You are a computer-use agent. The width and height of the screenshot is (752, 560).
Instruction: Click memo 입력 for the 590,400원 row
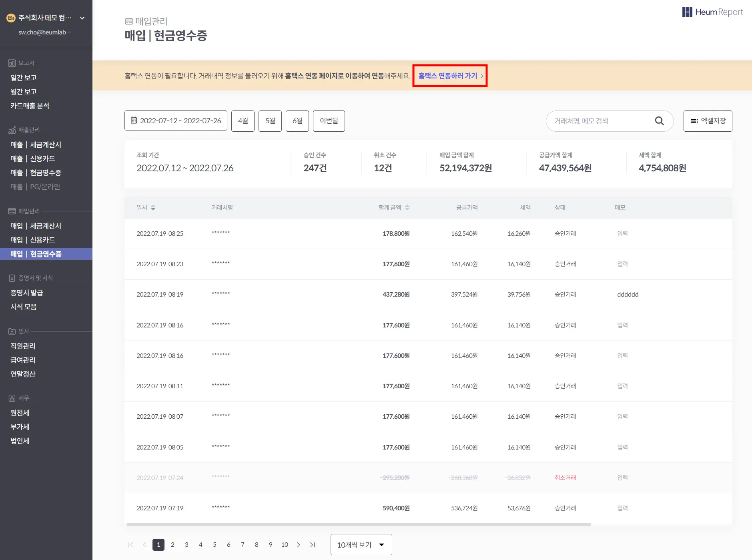click(622, 508)
